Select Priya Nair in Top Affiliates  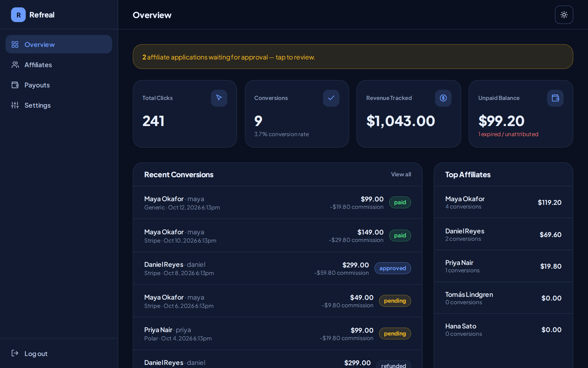(503, 266)
